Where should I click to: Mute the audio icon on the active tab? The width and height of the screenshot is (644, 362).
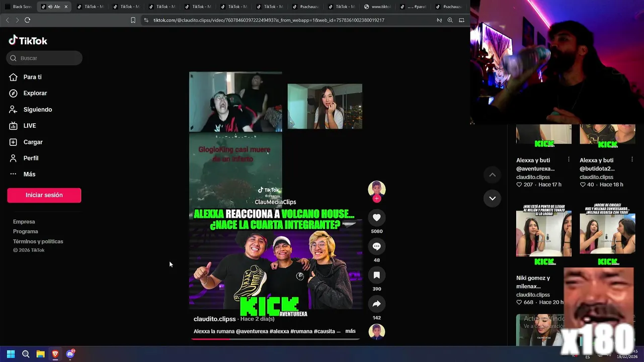tap(50, 7)
